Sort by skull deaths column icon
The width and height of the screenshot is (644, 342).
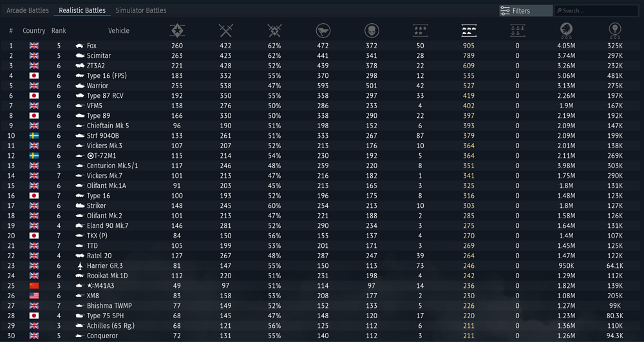click(x=372, y=30)
